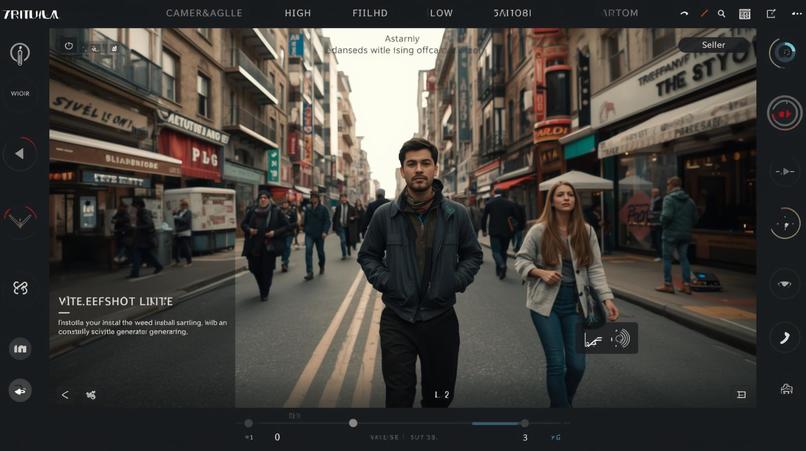Toggle the power icon on video overlay
Screen dimensions: 806x451
click(x=69, y=46)
